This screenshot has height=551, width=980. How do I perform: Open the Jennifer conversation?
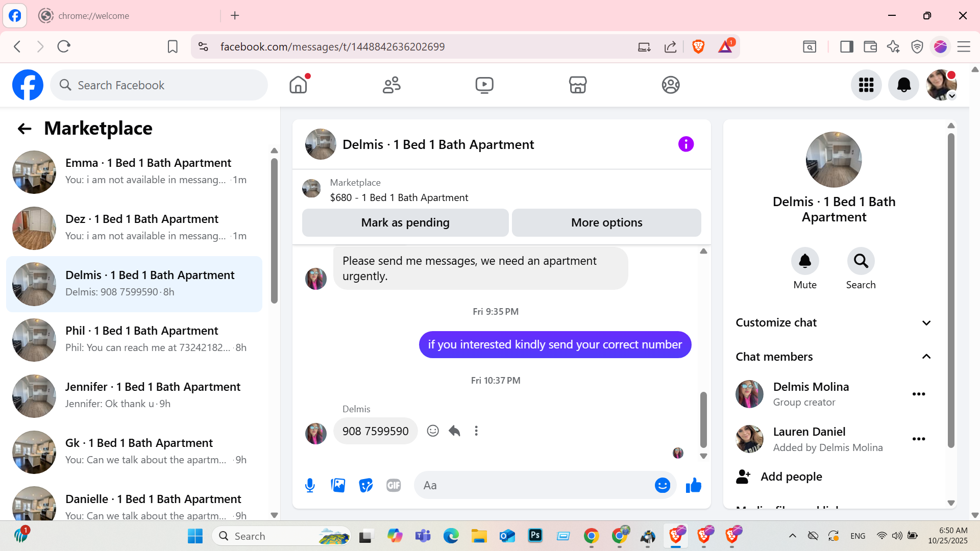coord(134,396)
